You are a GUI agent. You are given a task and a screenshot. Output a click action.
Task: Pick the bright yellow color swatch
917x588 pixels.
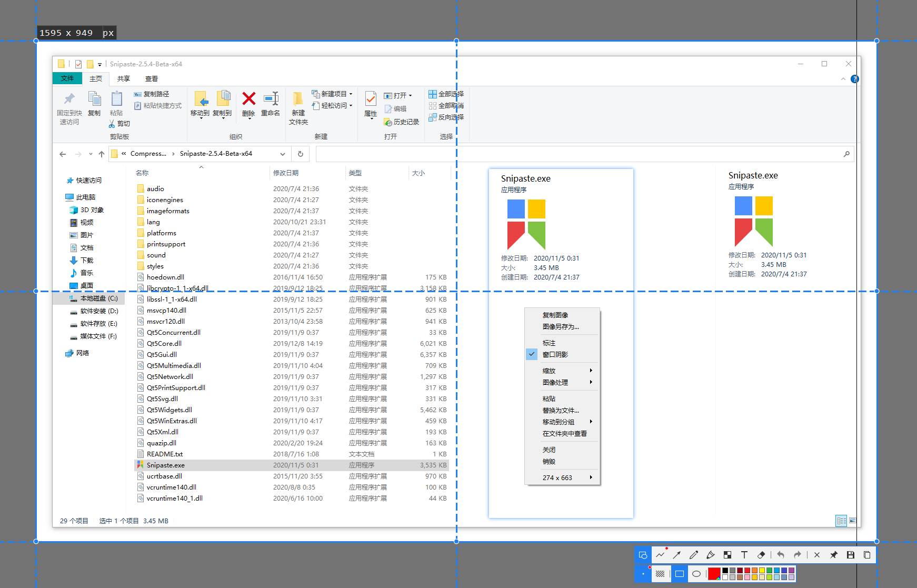(x=762, y=571)
